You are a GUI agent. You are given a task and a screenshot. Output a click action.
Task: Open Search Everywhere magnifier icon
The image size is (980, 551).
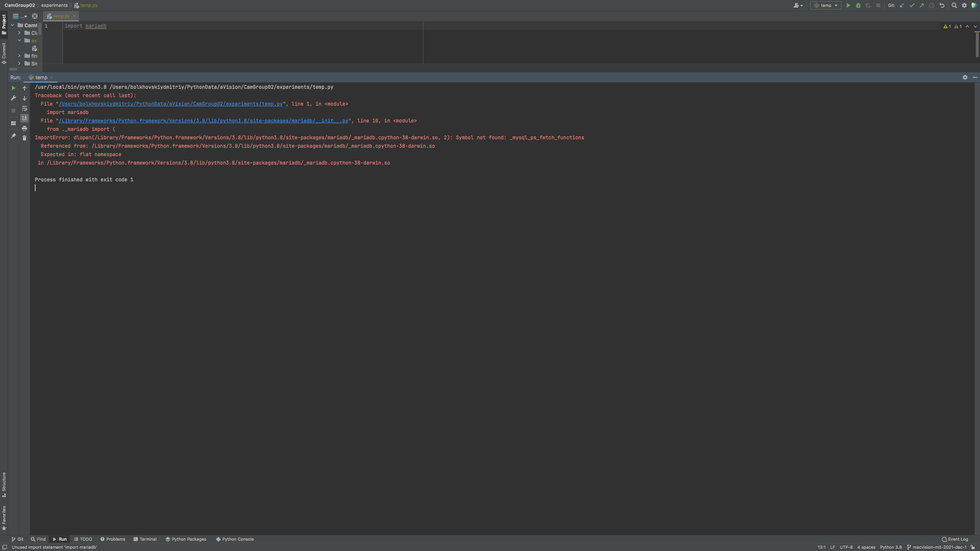[954, 5]
